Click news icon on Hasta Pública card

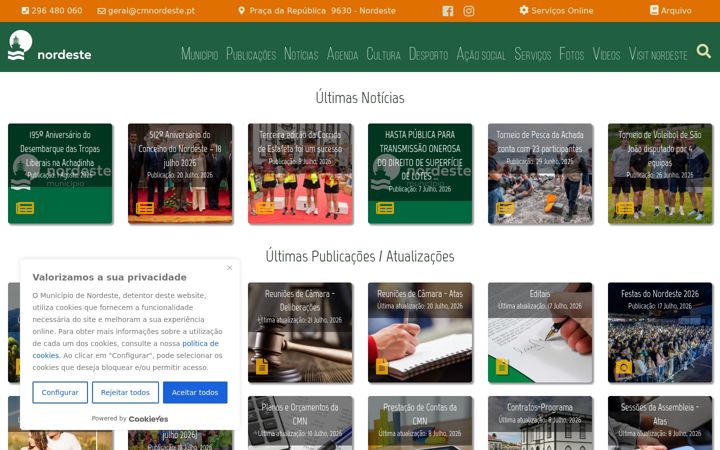tap(385, 208)
